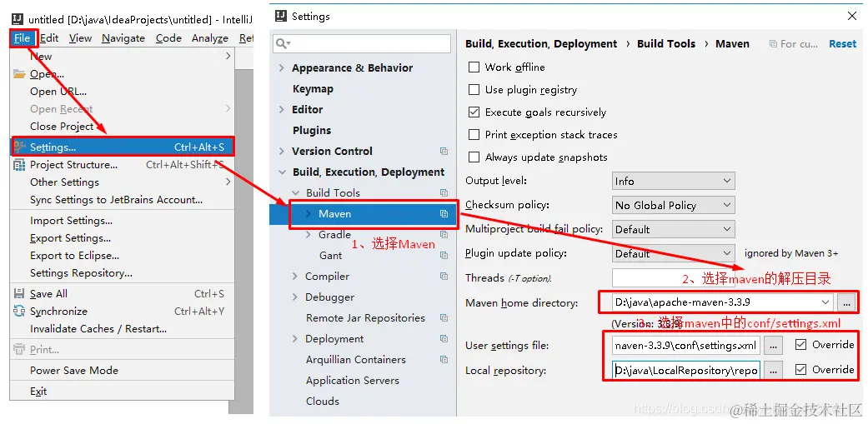Open the Edit menu

[x=48, y=38]
